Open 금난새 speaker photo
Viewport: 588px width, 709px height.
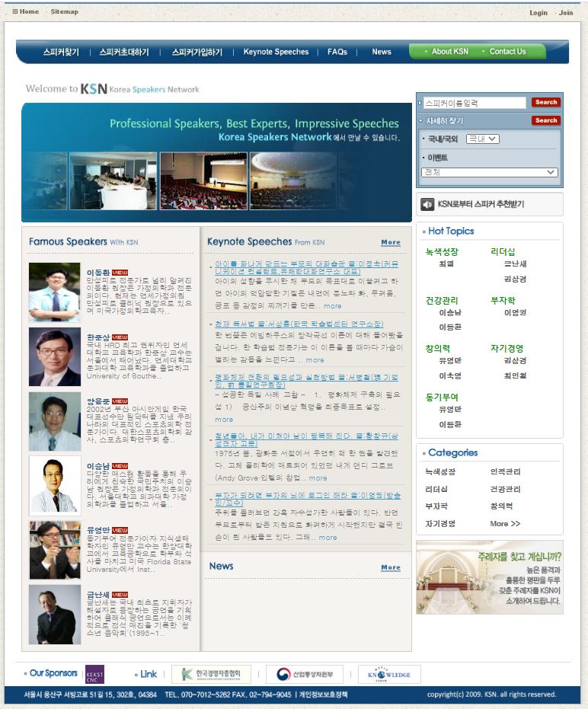click(x=55, y=615)
